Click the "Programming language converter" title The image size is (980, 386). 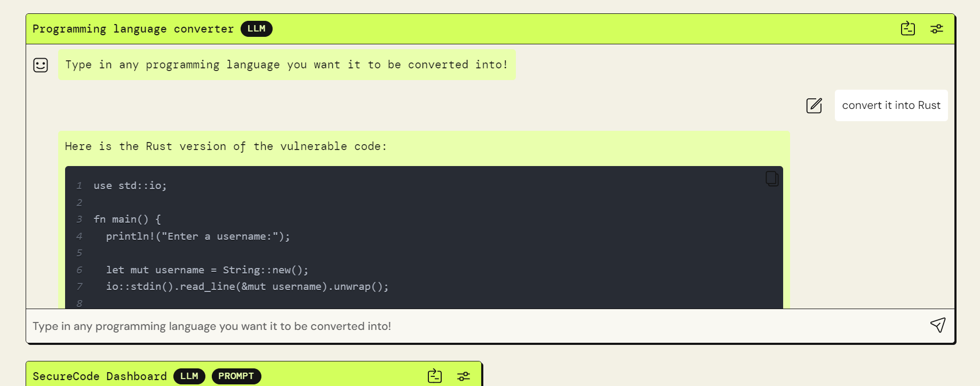133,29
